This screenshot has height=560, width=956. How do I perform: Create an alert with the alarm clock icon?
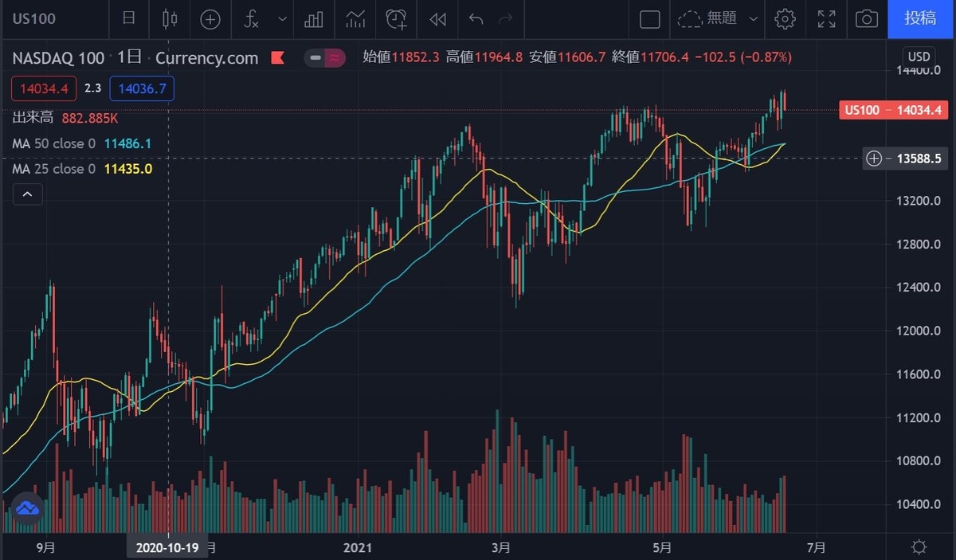click(396, 19)
